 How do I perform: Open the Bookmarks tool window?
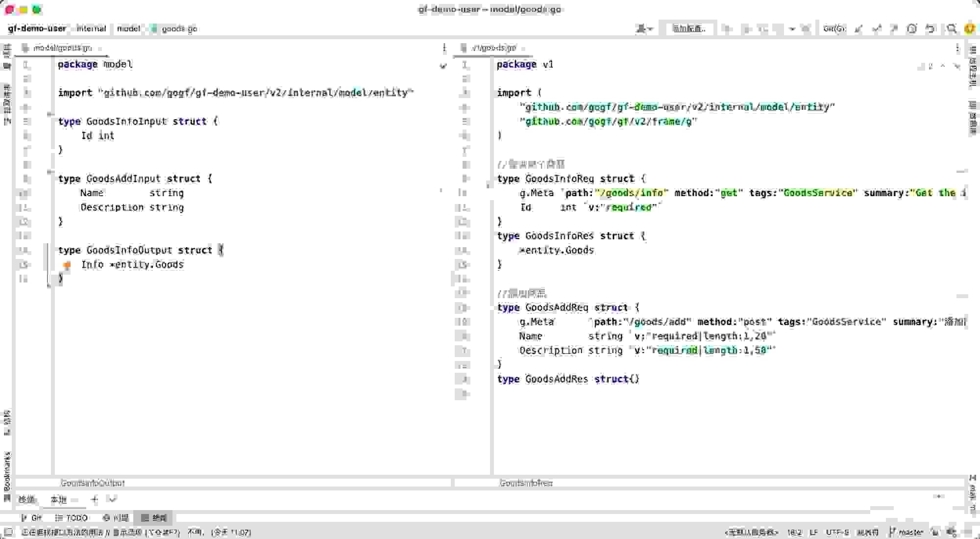click(x=7, y=476)
